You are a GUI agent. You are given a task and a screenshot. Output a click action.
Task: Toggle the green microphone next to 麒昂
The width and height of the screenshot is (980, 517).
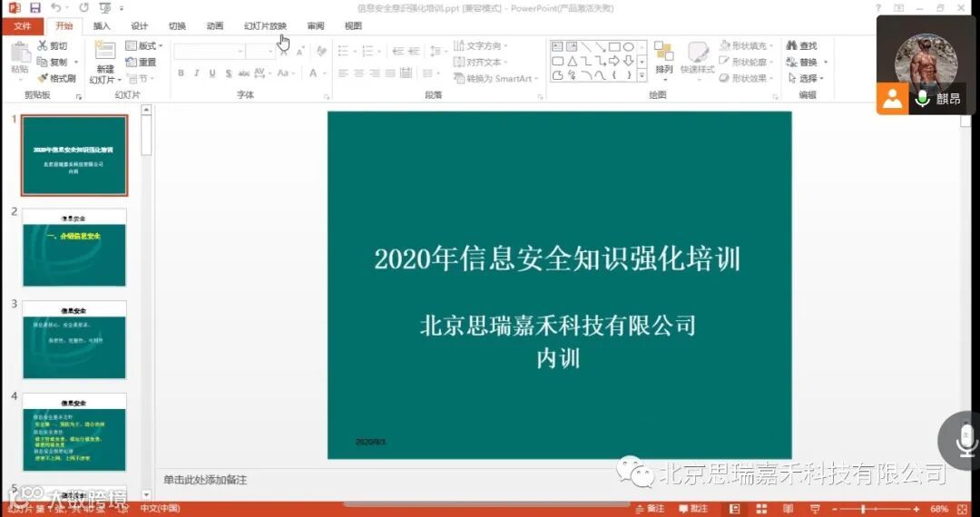click(923, 99)
